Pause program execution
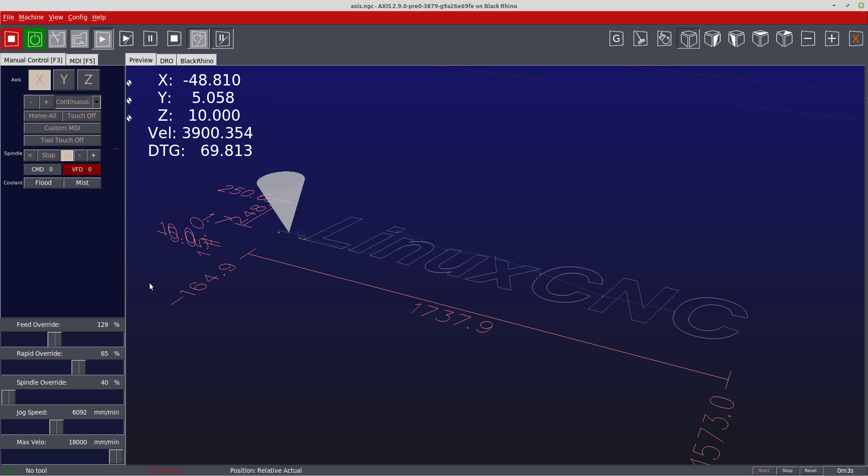Viewport: 868px width, 476px height. (150, 39)
